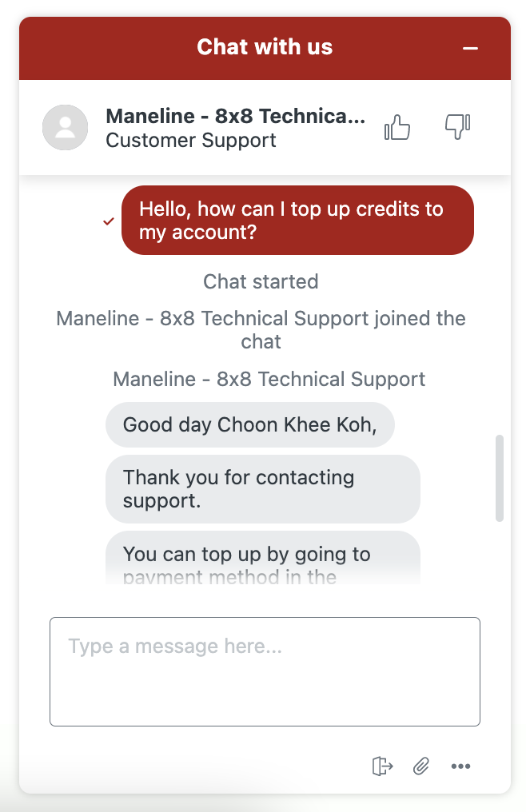
Task: Click the Customer Support subtitle
Action: pos(191,141)
